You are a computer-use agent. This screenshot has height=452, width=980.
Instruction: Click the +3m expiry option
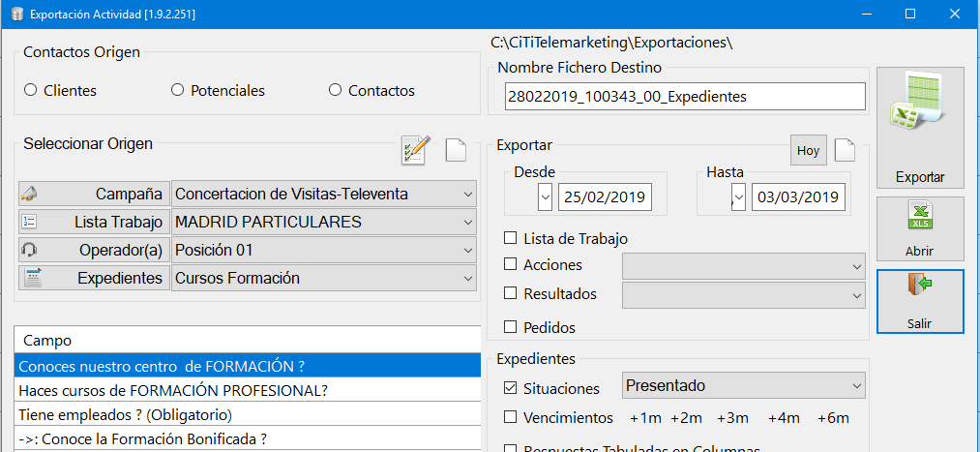click(732, 418)
